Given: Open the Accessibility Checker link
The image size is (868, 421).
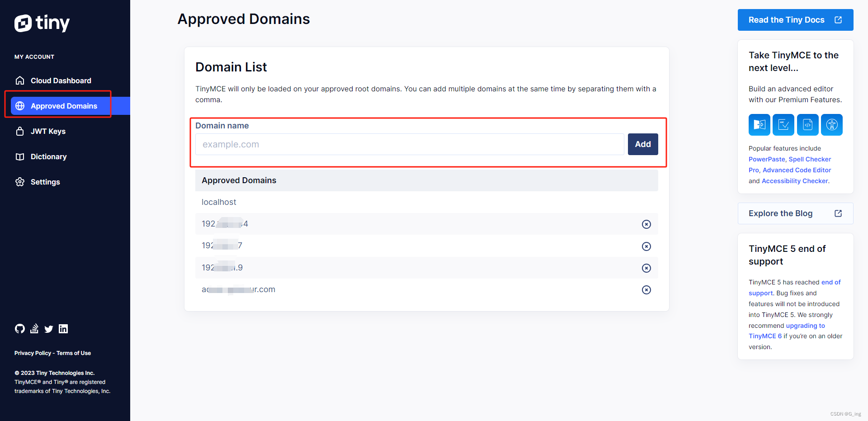Looking at the screenshot, I should pyautogui.click(x=795, y=181).
